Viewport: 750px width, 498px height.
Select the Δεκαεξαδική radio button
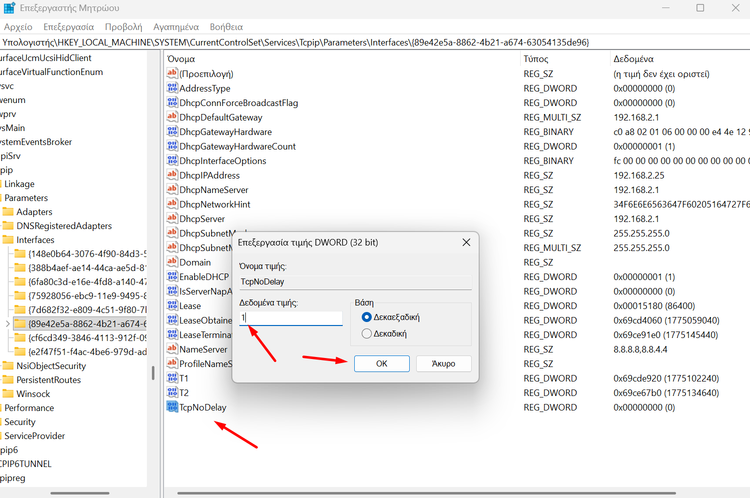point(366,317)
